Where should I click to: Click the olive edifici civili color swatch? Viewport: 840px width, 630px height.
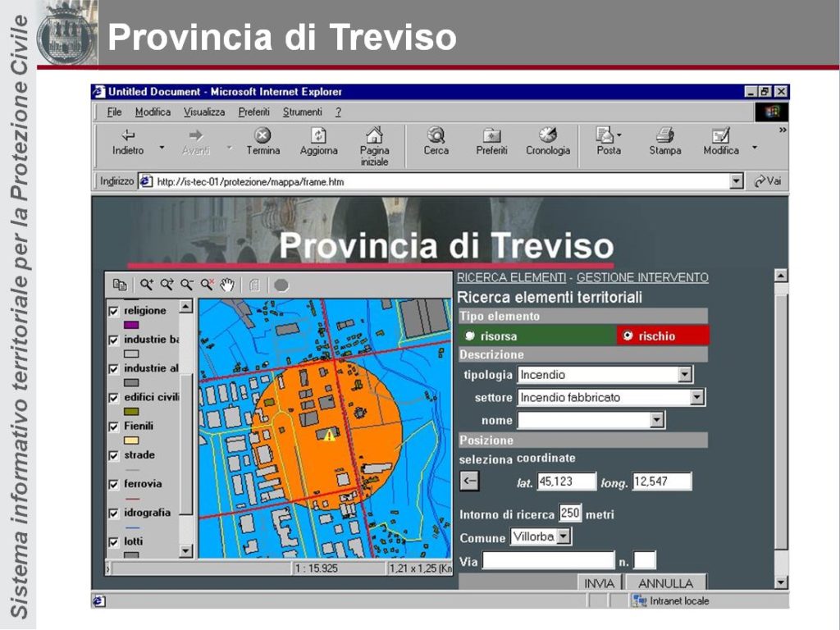(x=131, y=412)
